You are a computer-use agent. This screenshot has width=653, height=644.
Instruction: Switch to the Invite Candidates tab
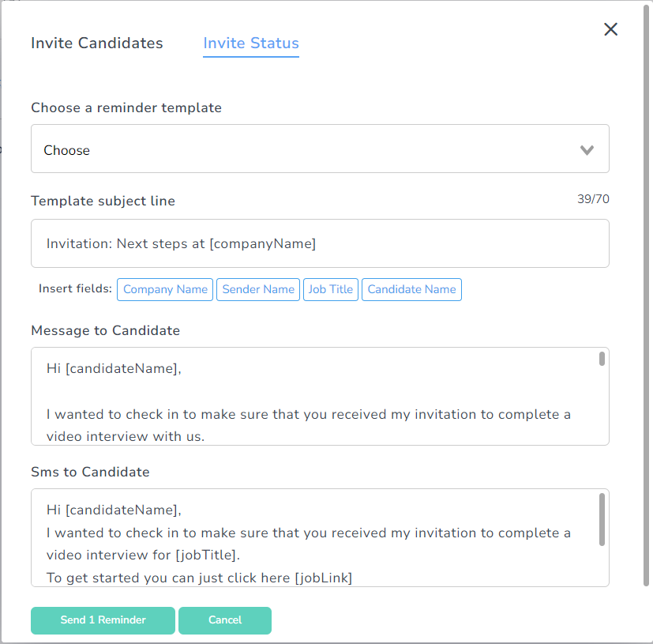pyautogui.click(x=97, y=43)
